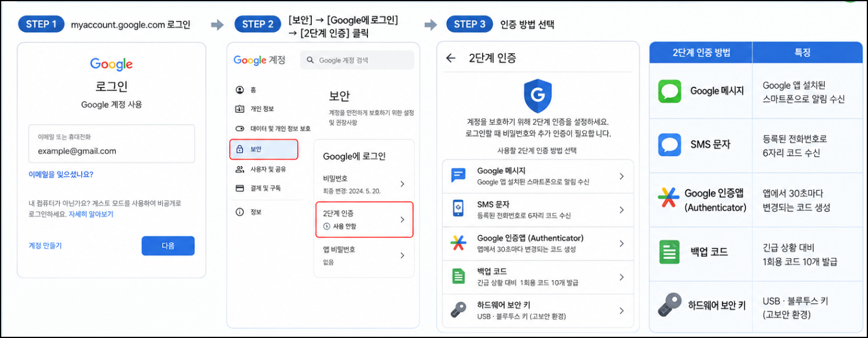Open the 이메일을 잊으셨나요? link
This screenshot has width=868, height=338.
61,174
